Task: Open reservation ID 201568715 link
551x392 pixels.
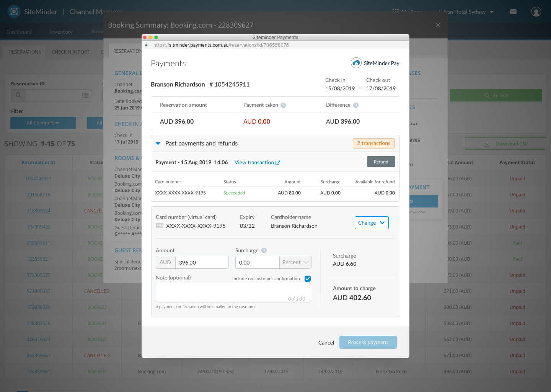Action: 39,195
